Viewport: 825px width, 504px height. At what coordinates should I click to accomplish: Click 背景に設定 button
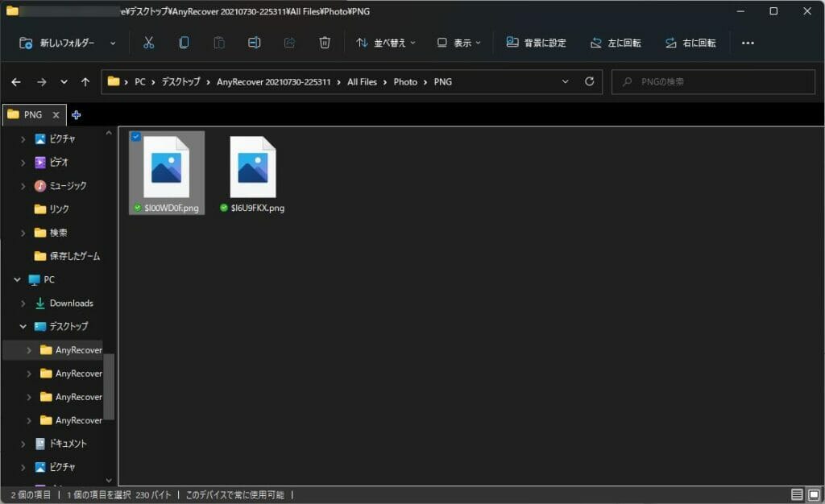coord(536,43)
